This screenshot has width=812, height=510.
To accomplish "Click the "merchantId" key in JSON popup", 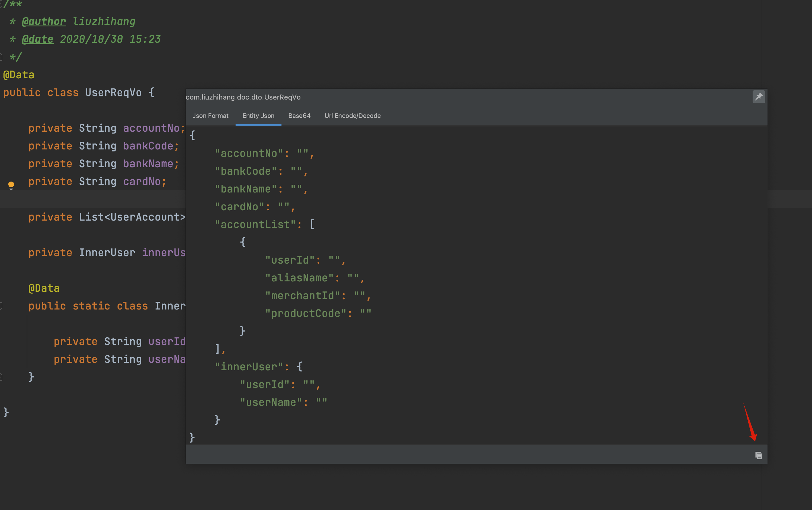I will 302,296.
